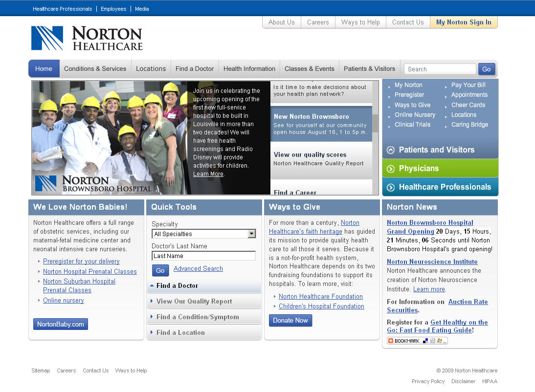Screen dimensions: 535x392
Task: Select Find a Doctor in navigation bar
Action: [195, 68]
